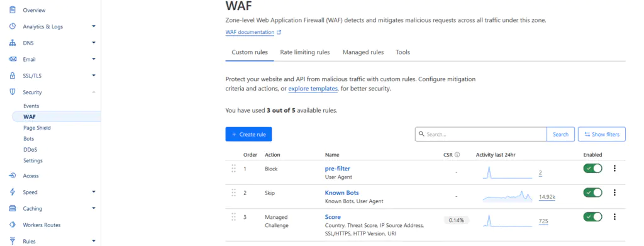Click the SSL/TLS padlock icon

coord(13,75)
